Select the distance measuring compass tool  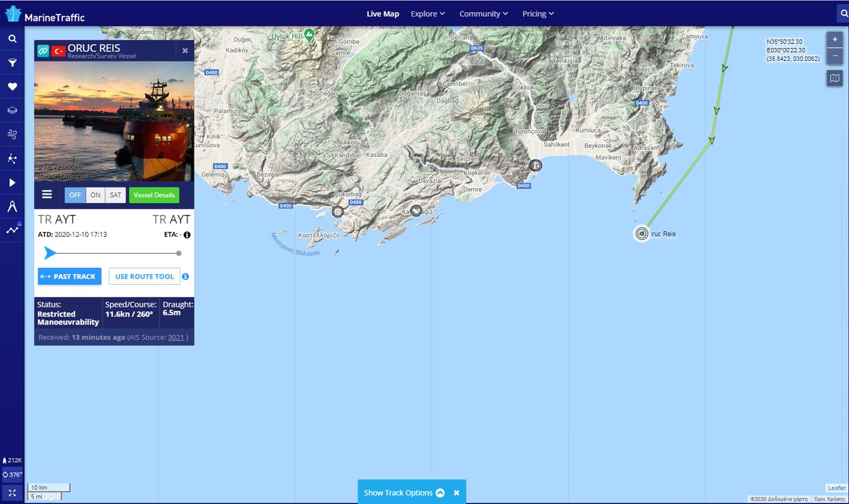[x=12, y=206]
